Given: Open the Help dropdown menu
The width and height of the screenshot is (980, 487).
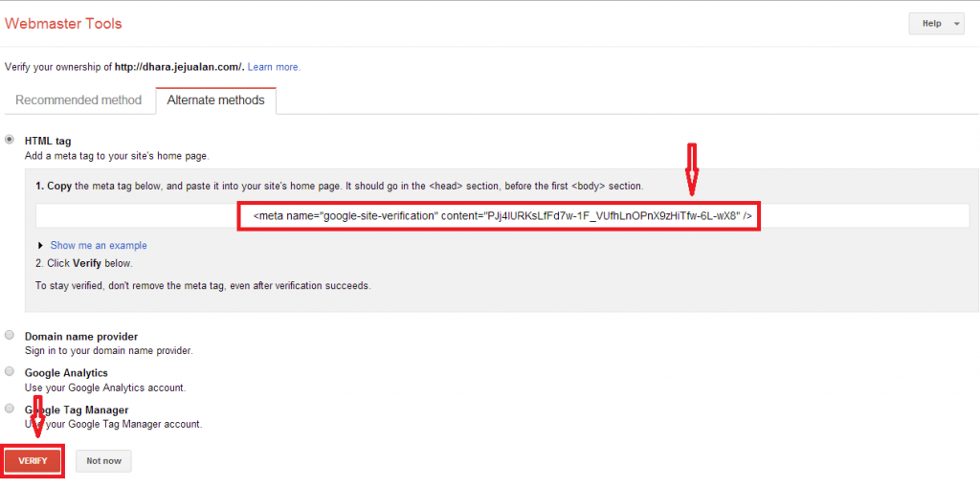Looking at the screenshot, I should 936,24.
